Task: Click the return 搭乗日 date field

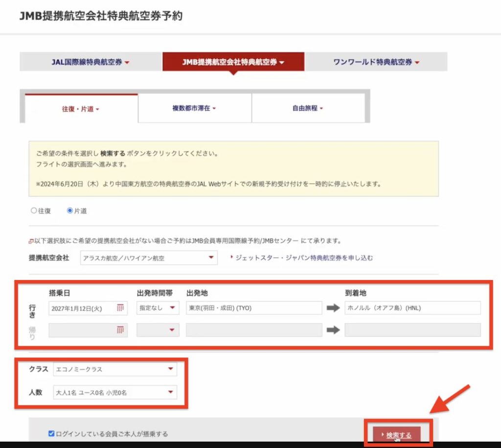Action: click(88, 330)
